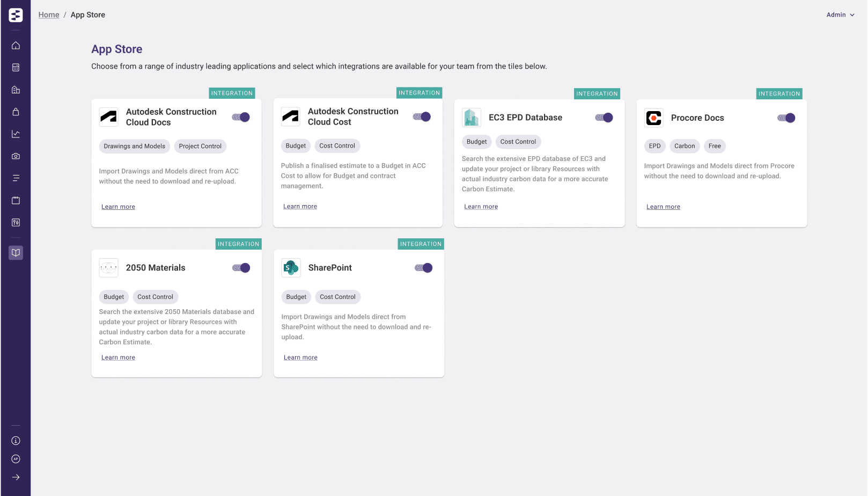Expand the Admin dropdown menu
The image size is (868, 496).
(x=840, y=15)
